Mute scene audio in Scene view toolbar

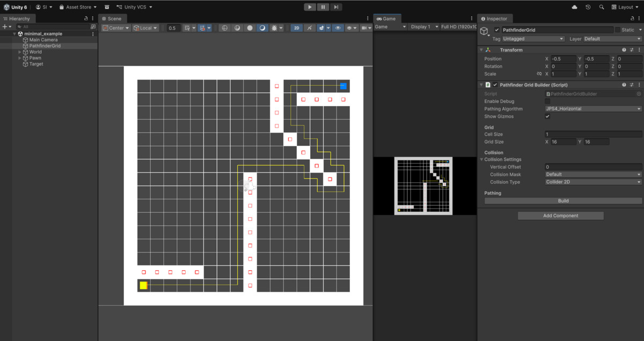[309, 27]
